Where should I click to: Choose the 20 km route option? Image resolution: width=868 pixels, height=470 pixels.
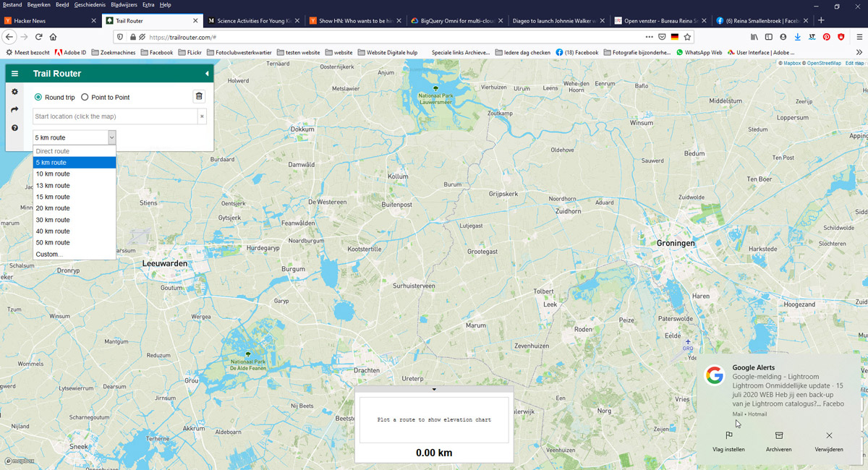[75, 208]
